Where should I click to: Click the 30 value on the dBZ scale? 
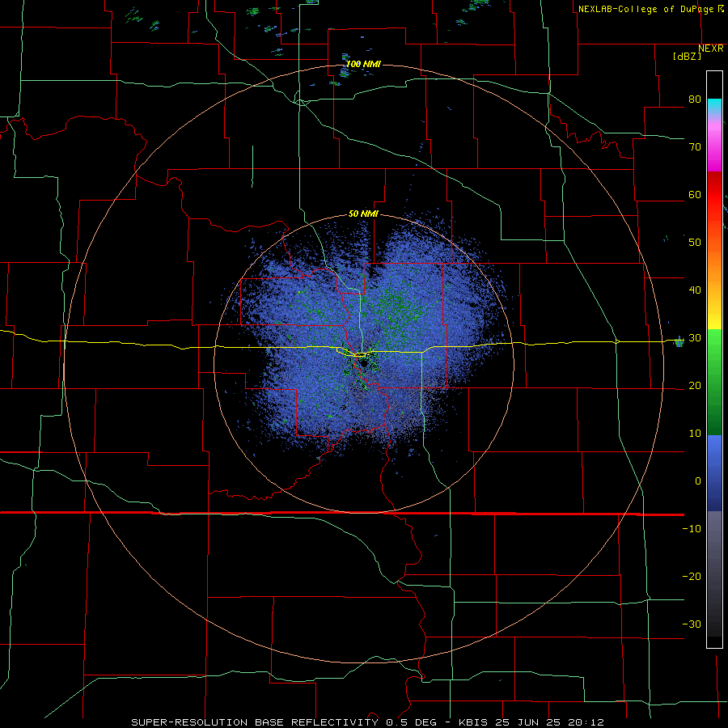(x=695, y=338)
